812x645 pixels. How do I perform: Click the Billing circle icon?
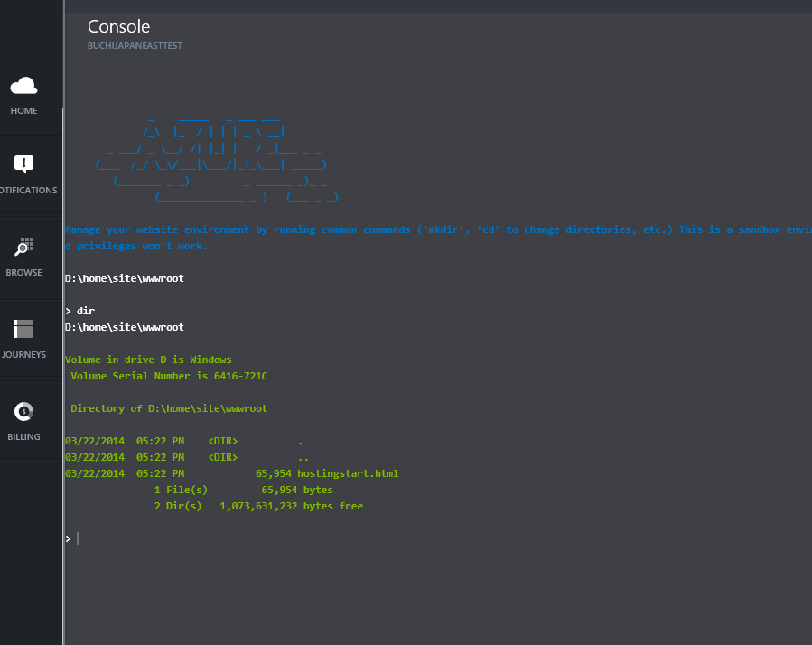click(23, 411)
